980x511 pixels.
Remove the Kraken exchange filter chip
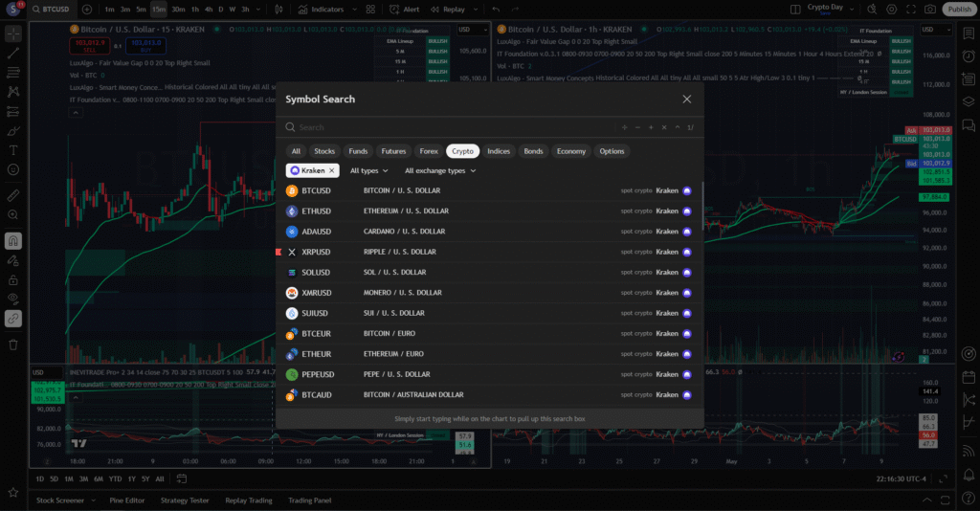click(x=332, y=170)
